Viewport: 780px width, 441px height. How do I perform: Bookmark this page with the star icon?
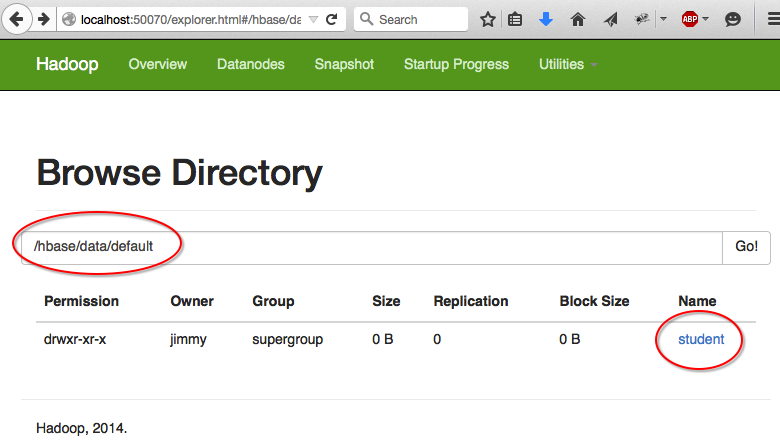click(x=488, y=19)
